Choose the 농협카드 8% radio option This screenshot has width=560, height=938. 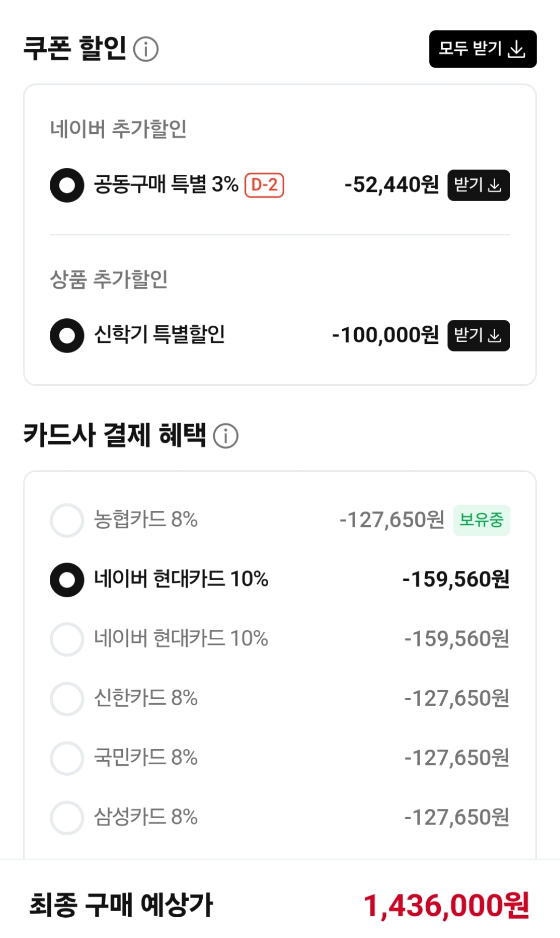point(67,520)
